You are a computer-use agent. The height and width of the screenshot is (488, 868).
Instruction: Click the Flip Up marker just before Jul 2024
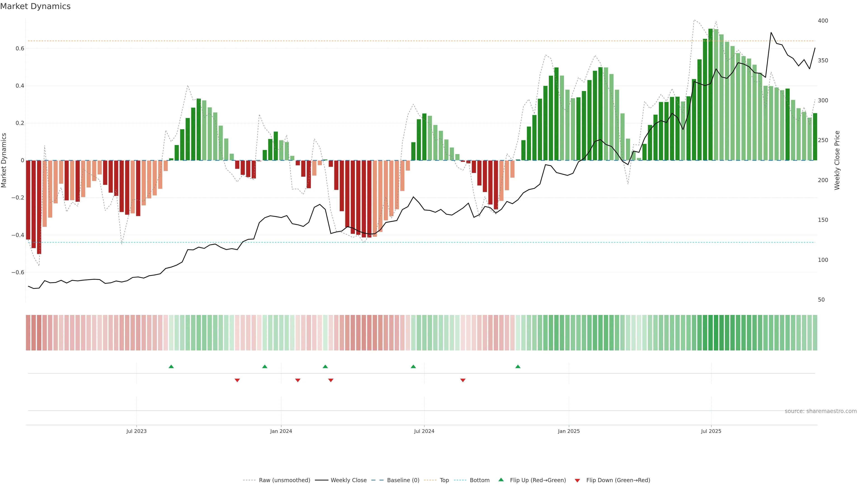(x=413, y=366)
